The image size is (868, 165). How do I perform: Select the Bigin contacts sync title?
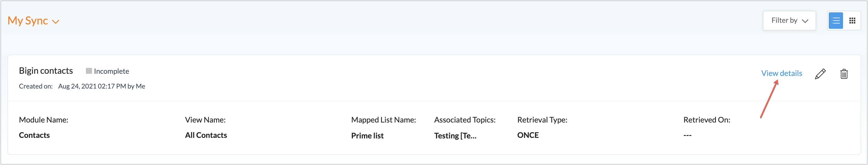coord(46,71)
